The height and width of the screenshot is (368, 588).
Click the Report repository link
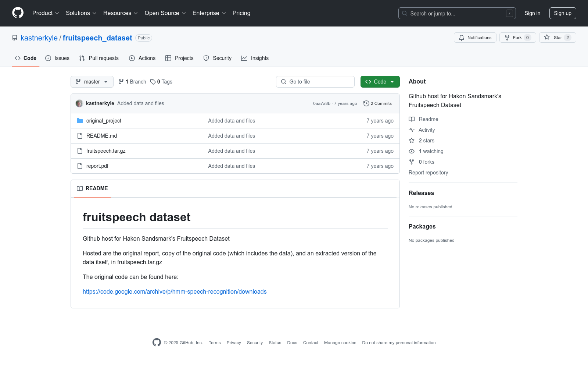(428, 173)
